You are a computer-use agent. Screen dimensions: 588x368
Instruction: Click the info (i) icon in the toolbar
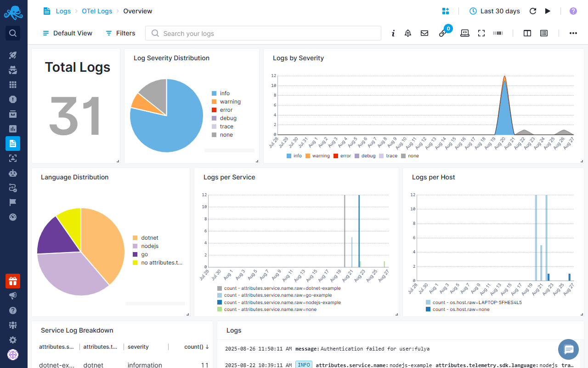(x=393, y=33)
